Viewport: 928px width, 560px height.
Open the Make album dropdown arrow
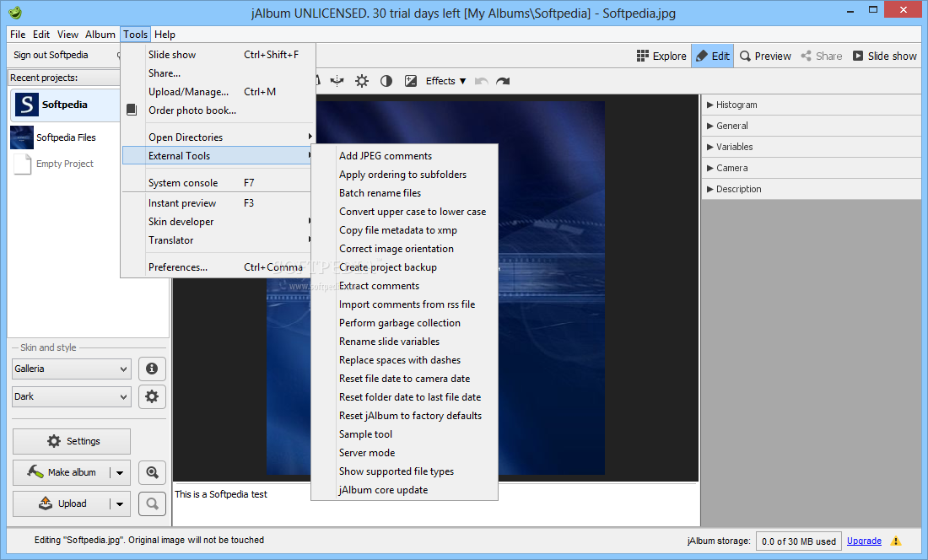point(120,472)
